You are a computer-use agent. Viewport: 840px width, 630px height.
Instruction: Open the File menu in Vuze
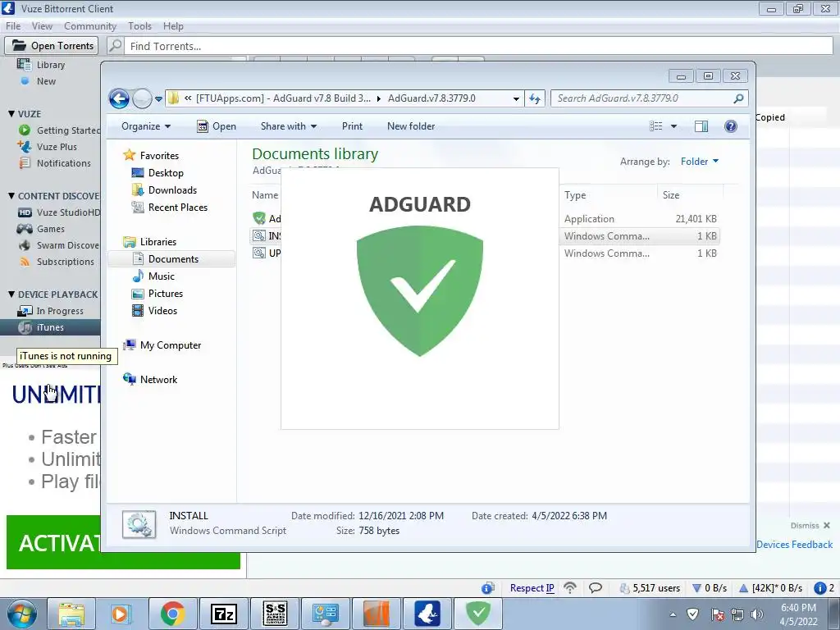13,26
